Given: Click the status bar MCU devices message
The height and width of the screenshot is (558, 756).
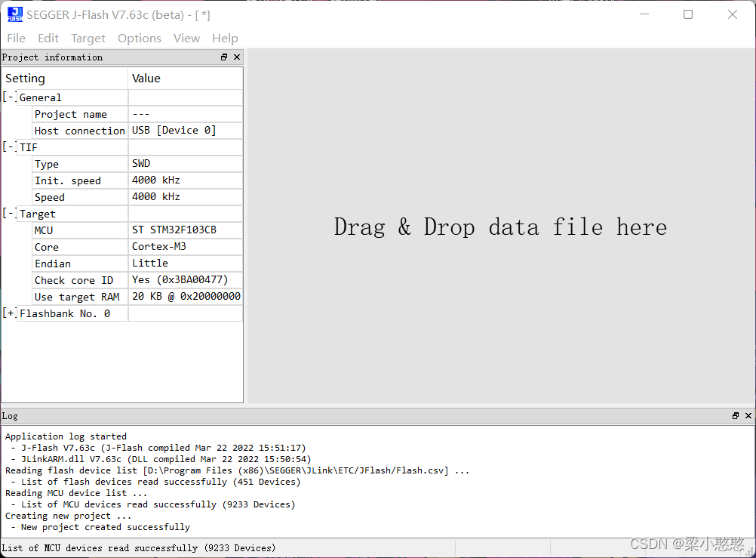Looking at the screenshot, I should pyautogui.click(x=139, y=548).
